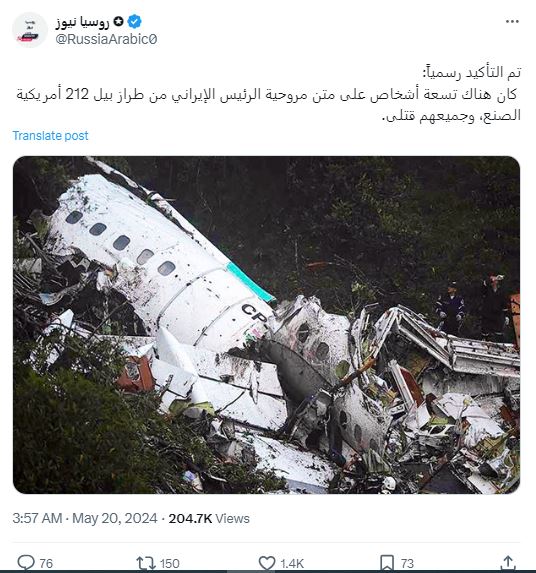Click the 3:57 AM May 20, 2024 timestamp
536x573 pixels.
click(85, 518)
